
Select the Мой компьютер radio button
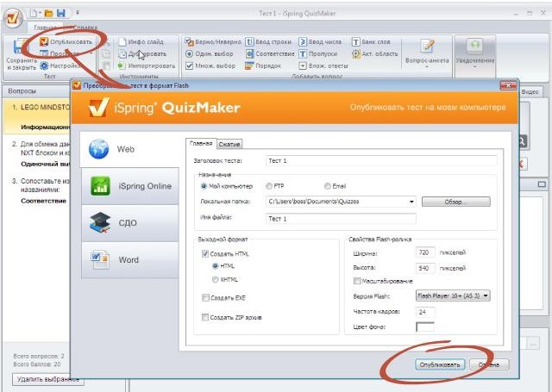point(204,186)
